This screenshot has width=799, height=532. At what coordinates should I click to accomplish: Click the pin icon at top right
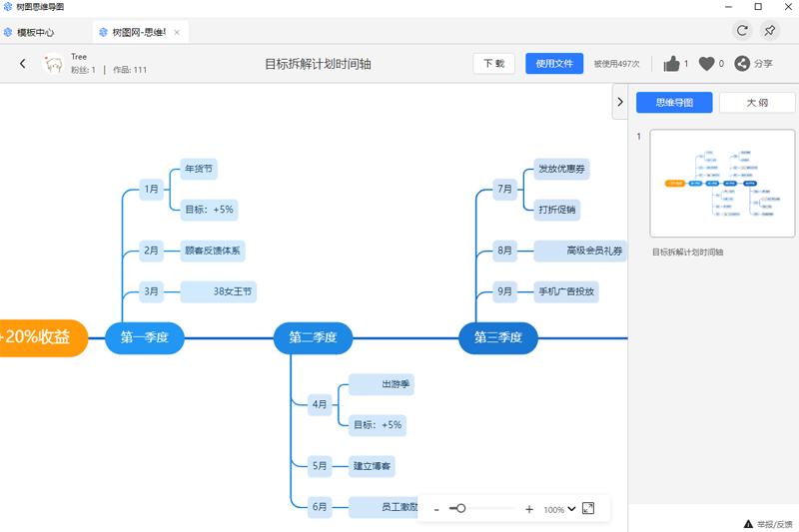pyautogui.click(x=769, y=31)
